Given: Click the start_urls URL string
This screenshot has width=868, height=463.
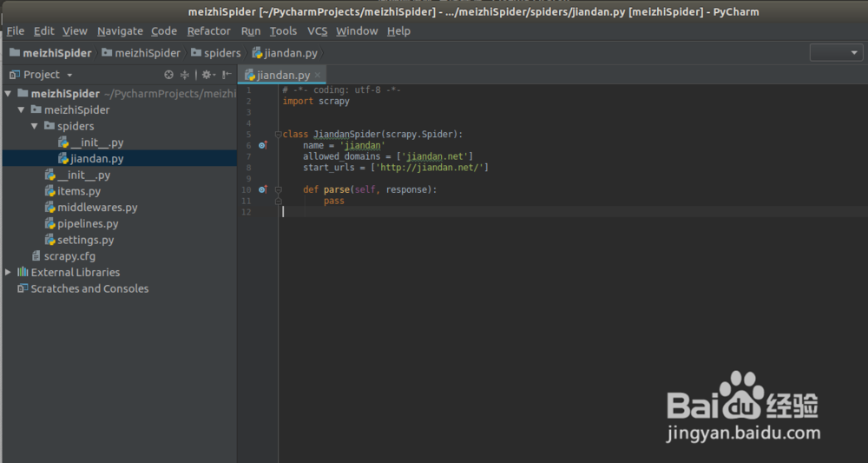Looking at the screenshot, I should coord(430,168).
